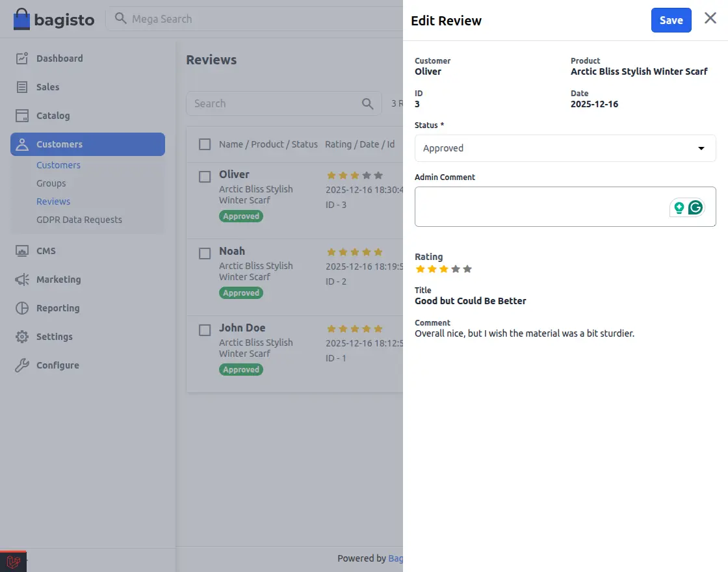Open the Status dropdown showing Approved

point(564,148)
